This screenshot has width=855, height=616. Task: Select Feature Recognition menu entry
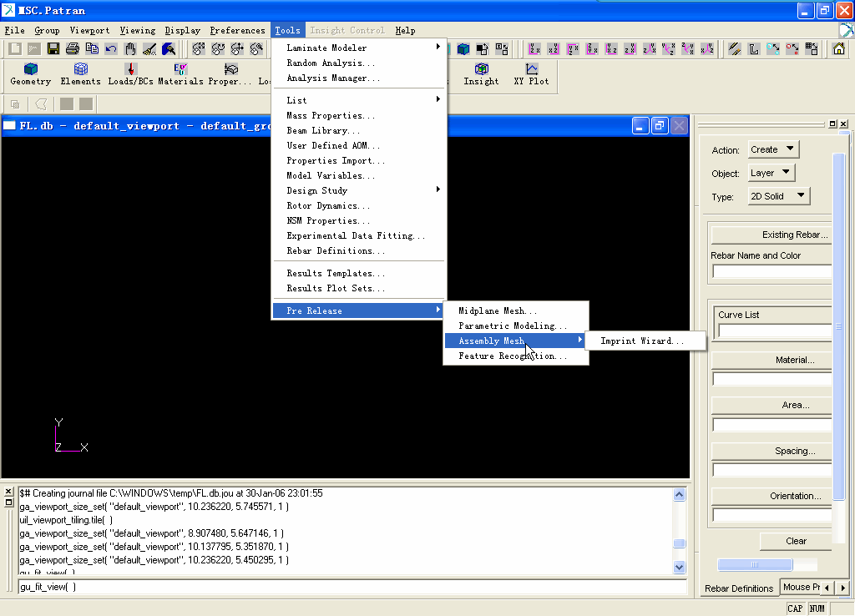pos(516,356)
